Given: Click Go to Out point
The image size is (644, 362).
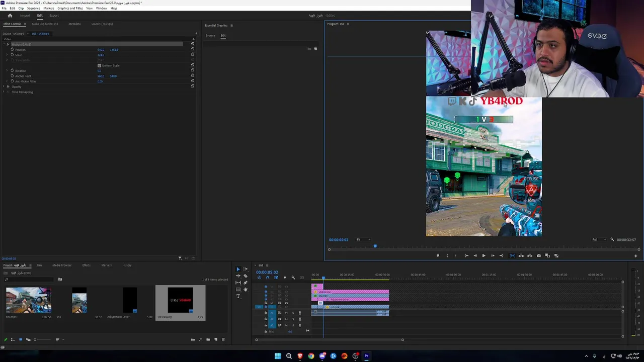Looking at the screenshot, I should coord(501,255).
